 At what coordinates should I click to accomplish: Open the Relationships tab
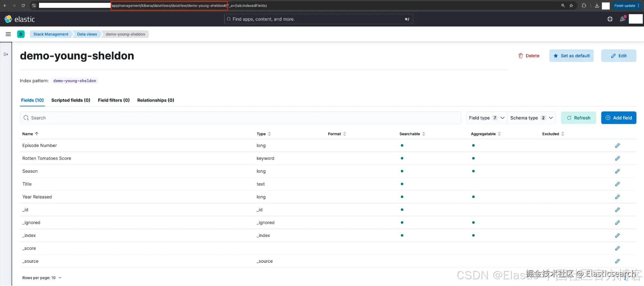coord(156,100)
